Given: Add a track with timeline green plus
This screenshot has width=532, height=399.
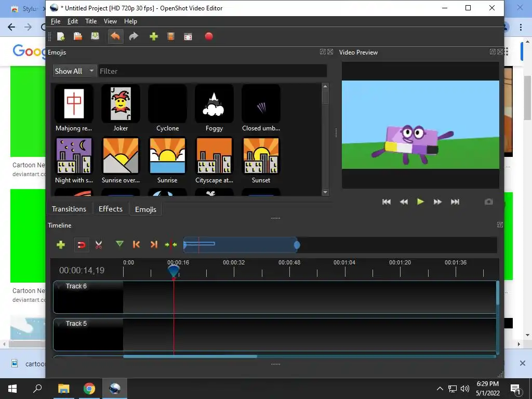Looking at the screenshot, I should pyautogui.click(x=61, y=245).
